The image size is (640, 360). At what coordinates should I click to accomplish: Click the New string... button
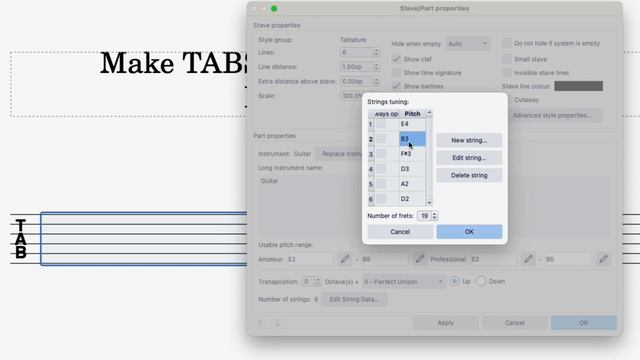(469, 140)
